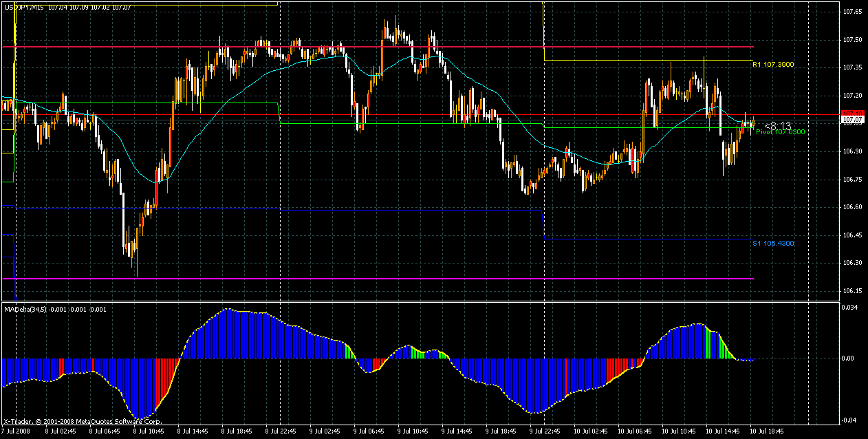Click 0.00 on the indicator scale
Screen dimensions: 868x439
pyautogui.click(x=849, y=358)
